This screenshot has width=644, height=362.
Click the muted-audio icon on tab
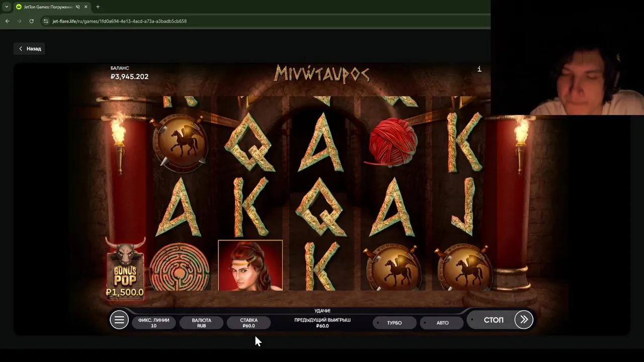click(78, 7)
